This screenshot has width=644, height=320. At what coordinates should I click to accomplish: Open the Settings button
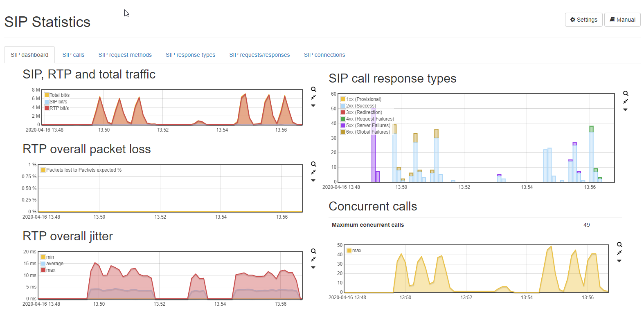[x=583, y=20]
